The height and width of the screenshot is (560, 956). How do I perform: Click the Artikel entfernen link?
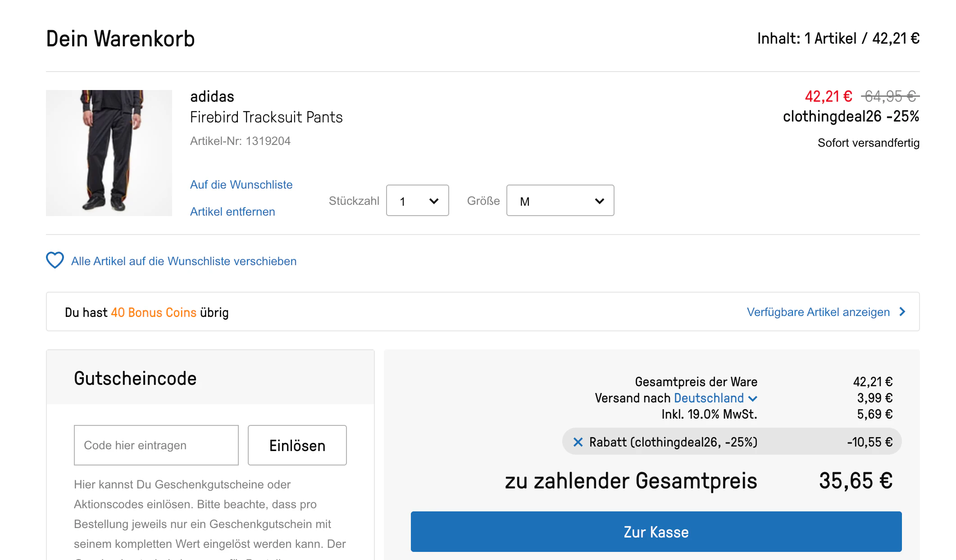click(232, 212)
